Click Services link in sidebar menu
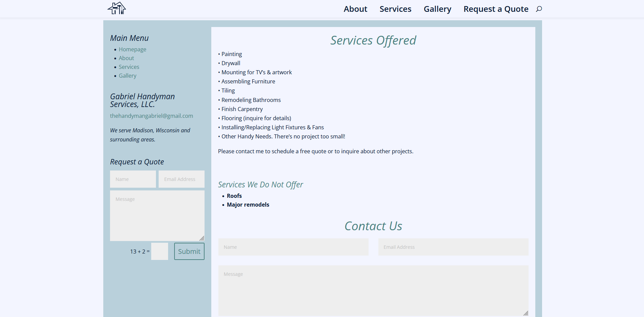The image size is (644, 317). [x=129, y=67]
